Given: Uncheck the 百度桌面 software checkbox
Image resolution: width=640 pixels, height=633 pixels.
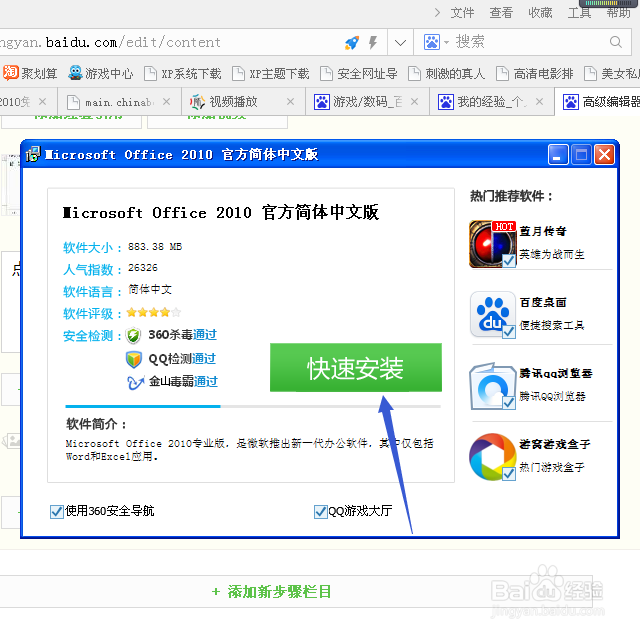Looking at the screenshot, I should [509, 332].
